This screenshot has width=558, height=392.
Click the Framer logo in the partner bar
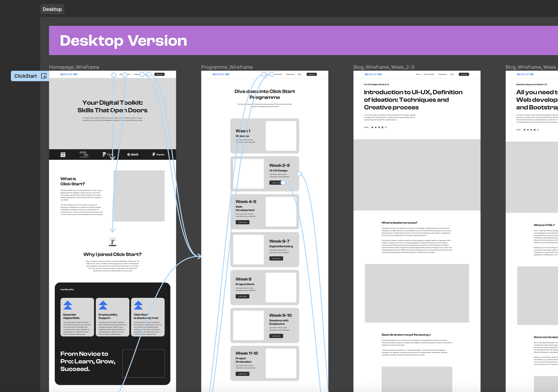pyautogui.click(x=158, y=154)
